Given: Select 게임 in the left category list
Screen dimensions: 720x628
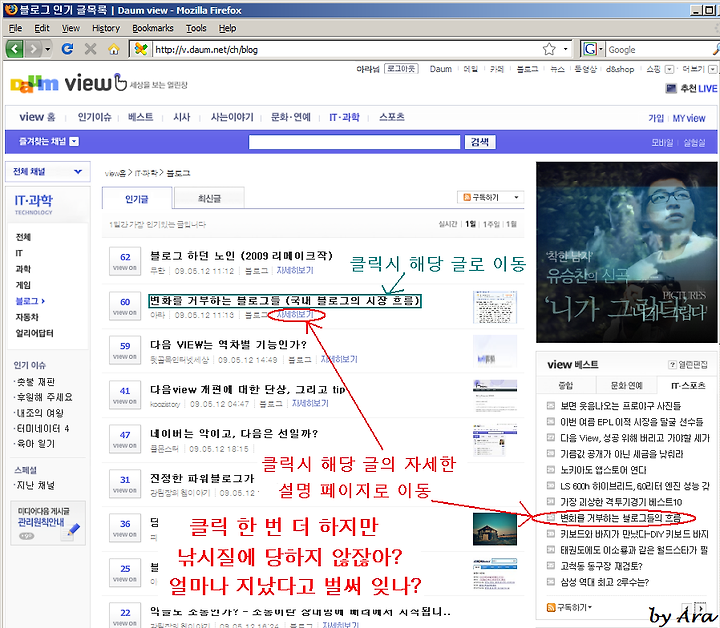Looking at the screenshot, I should pyautogui.click(x=23, y=285).
